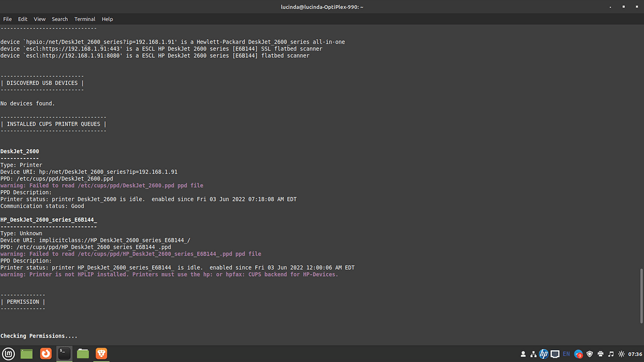Screen dimensions: 644x362
Task: Open the music note sound tray icon
Action: click(611, 354)
